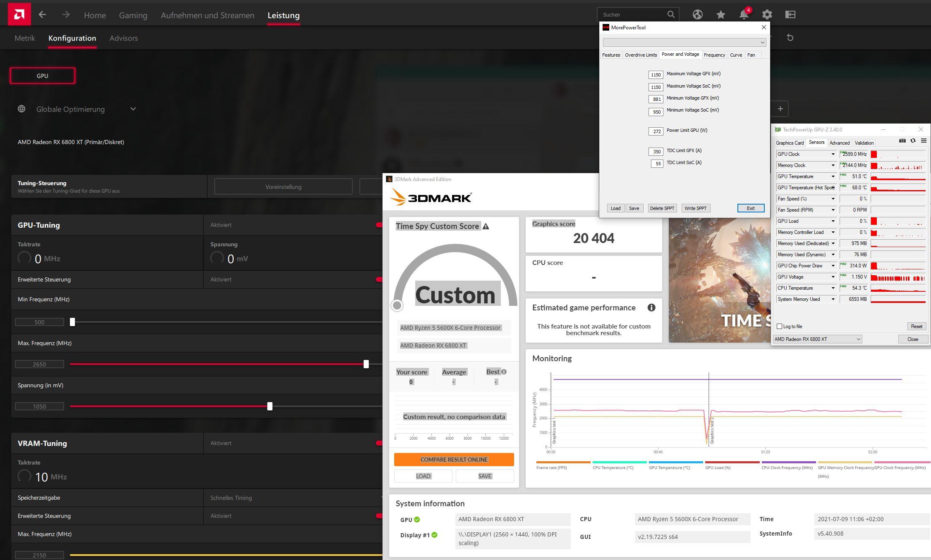Open the notifications bell icon
The image size is (931, 560).
pos(744,14)
